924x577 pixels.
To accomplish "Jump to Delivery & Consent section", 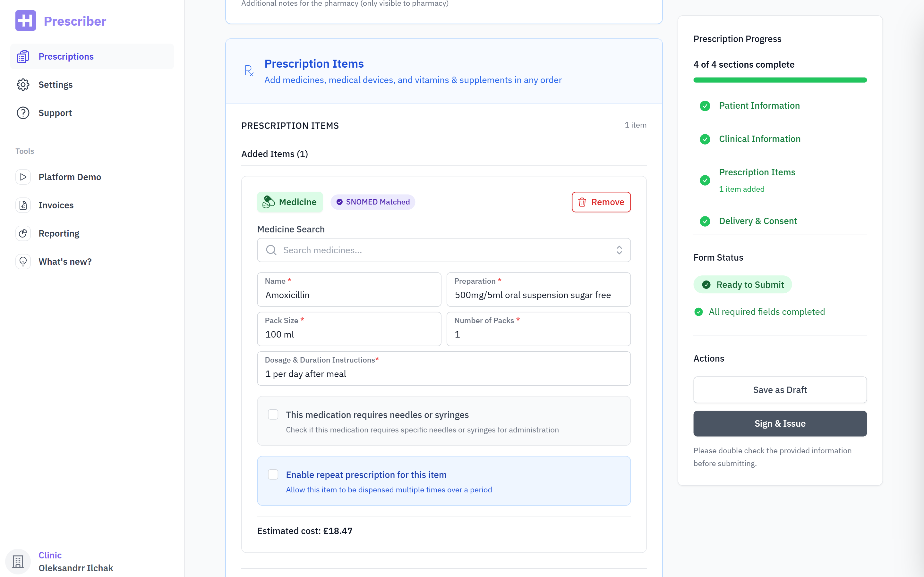I will point(757,221).
